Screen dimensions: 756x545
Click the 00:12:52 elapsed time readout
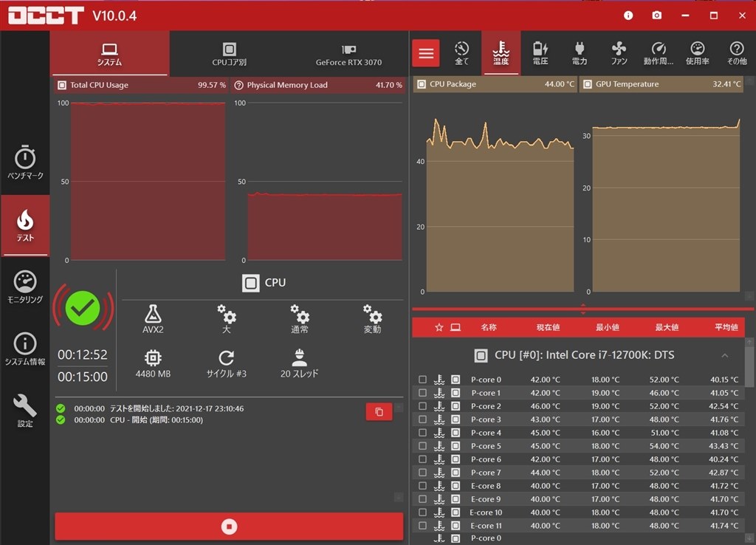pyautogui.click(x=83, y=355)
